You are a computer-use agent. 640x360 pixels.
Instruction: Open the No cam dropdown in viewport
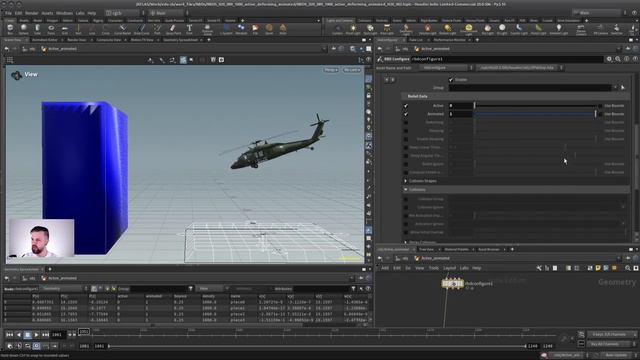[351, 70]
